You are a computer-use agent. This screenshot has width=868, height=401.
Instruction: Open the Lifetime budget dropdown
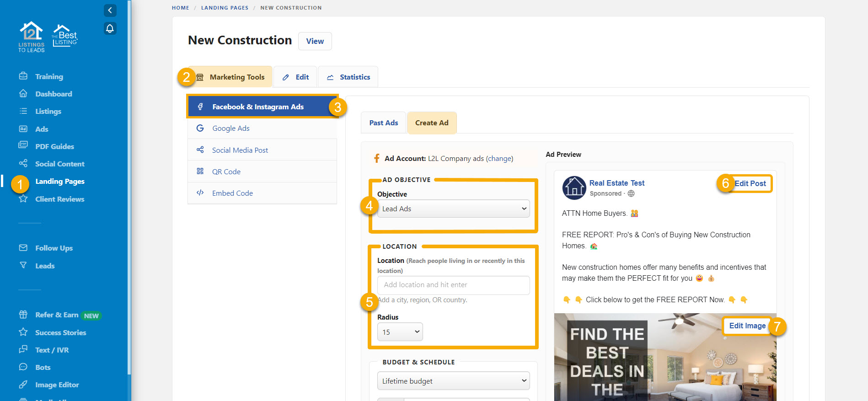click(x=453, y=381)
